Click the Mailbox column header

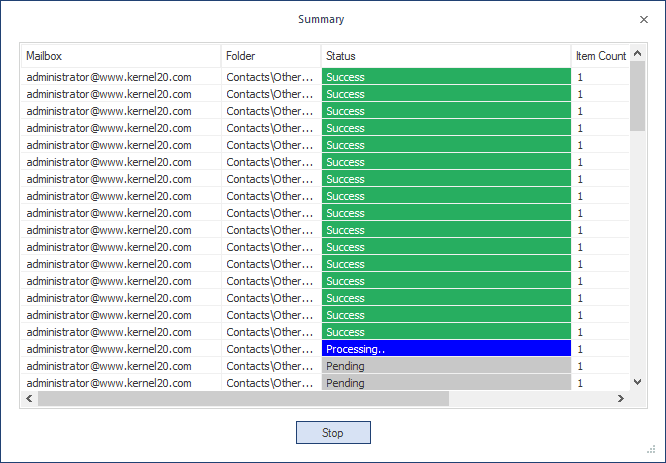[121, 56]
